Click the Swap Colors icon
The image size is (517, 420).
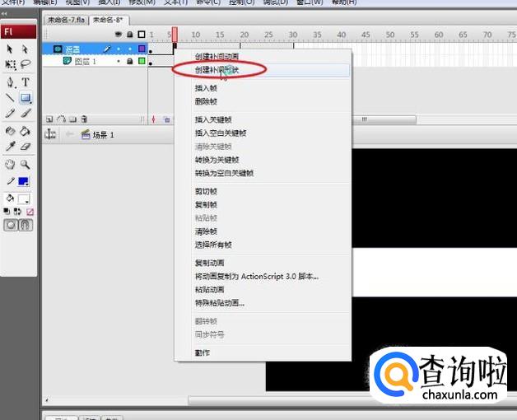pos(17,212)
